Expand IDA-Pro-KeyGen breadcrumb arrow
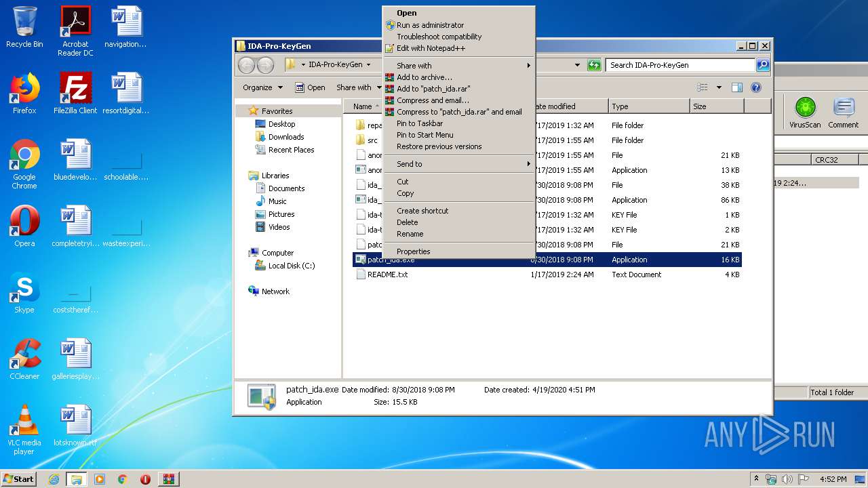The image size is (868, 488). pyautogui.click(x=368, y=65)
